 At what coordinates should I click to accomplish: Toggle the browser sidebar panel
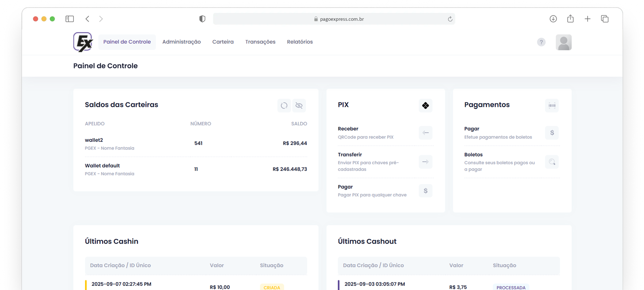tap(69, 19)
